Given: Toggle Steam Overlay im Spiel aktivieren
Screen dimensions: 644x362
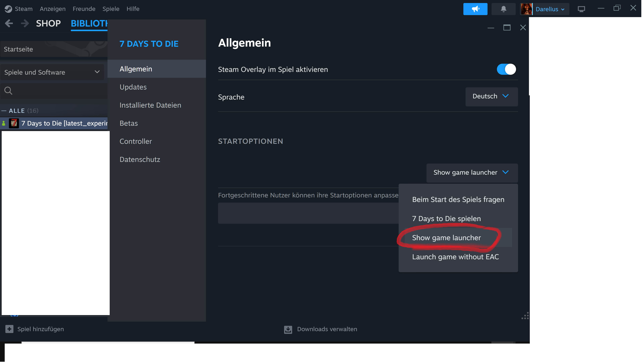Looking at the screenshot, I should [506, 69].
